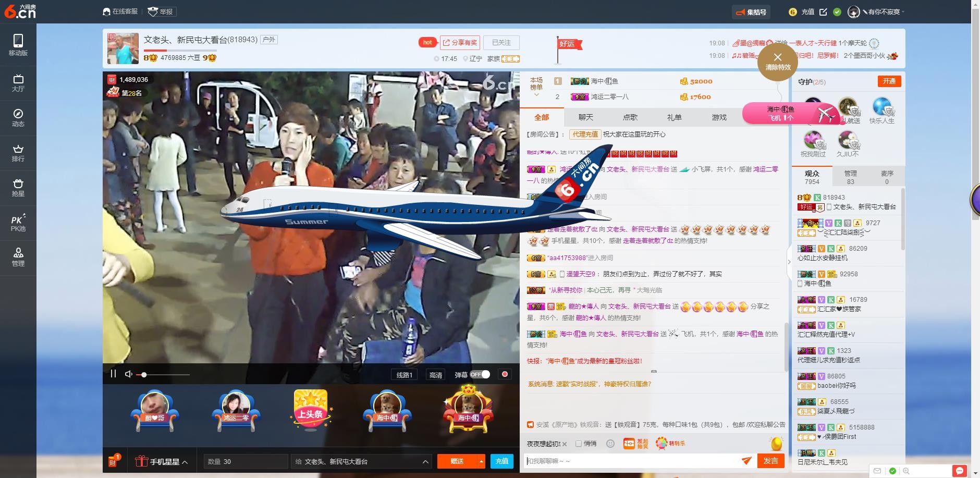Tick the 悄悄 whisper checkbox
Image resolution: width=980 pixels, height=478 pixels.
579,444
